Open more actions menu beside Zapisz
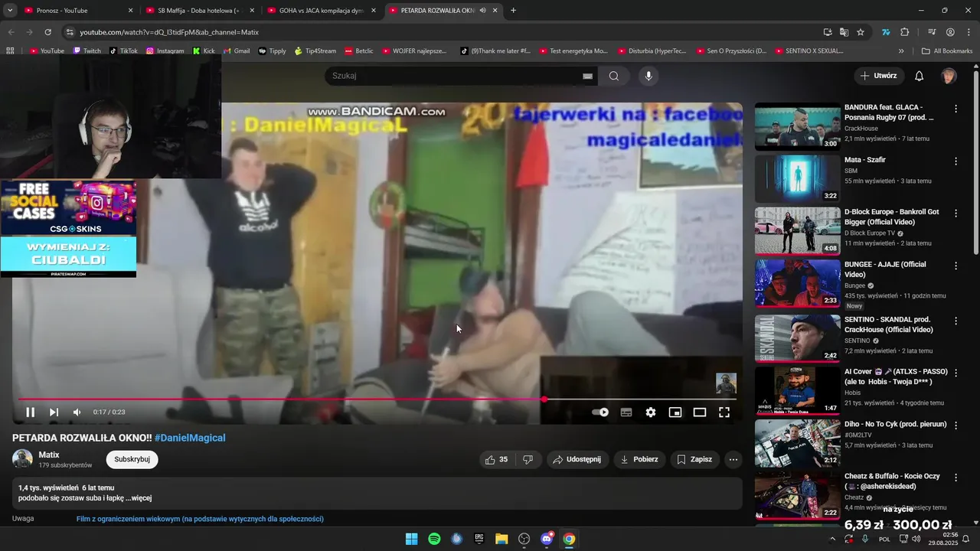 click(733, 459)
